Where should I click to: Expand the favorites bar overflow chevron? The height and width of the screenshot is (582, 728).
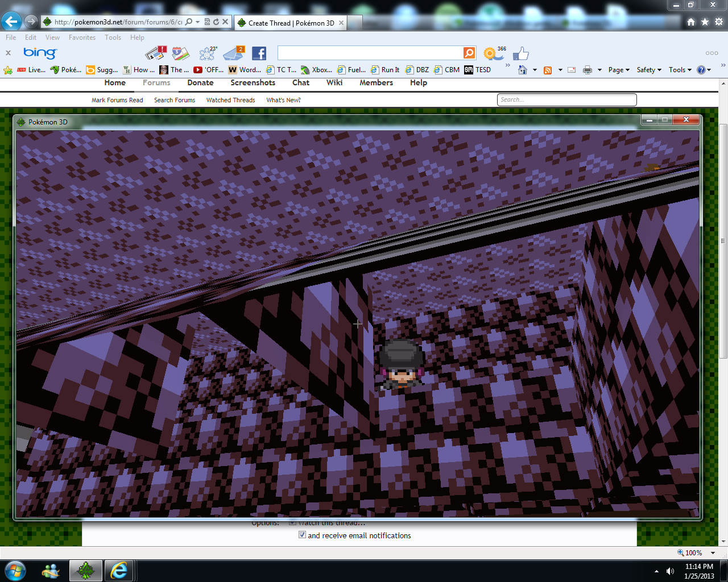pos(507,66)
